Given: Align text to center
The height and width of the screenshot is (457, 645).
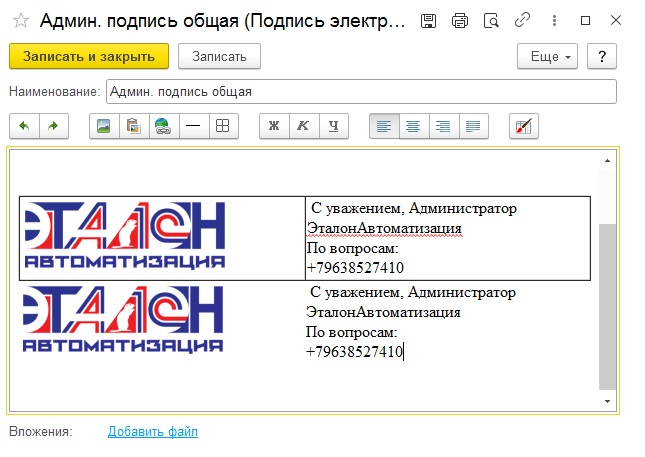Looking at the screenshot, I should (x=412, y=126).
